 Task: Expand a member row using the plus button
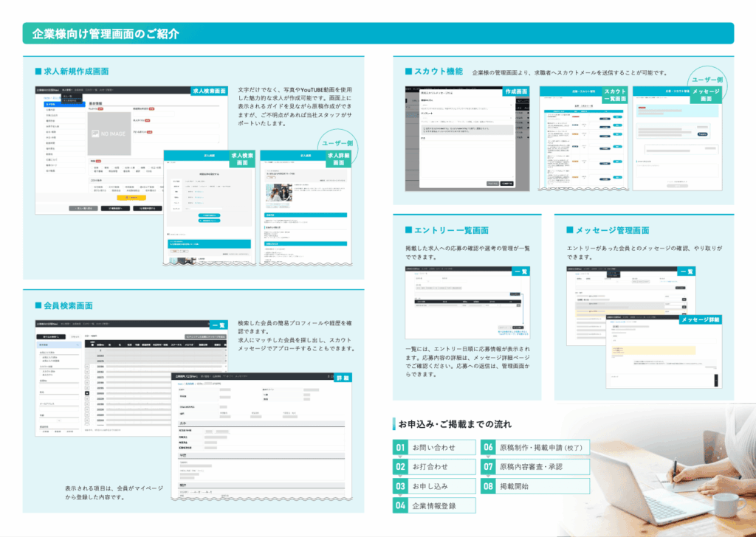click(x=86, y=392)
